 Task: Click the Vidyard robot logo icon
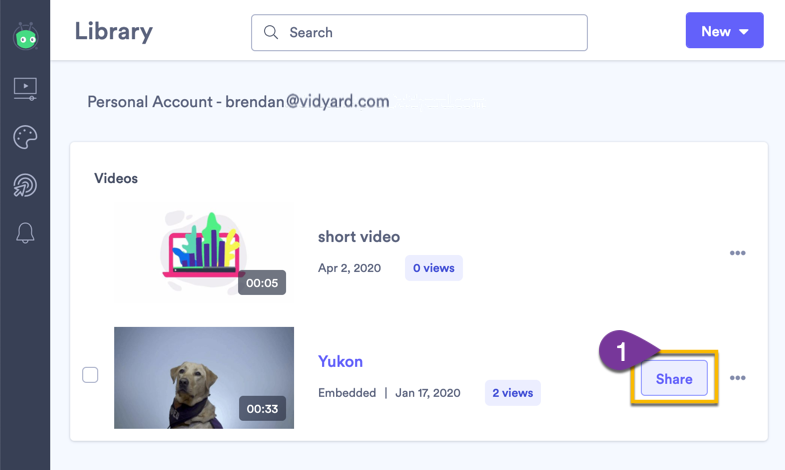tap(25, 38)
